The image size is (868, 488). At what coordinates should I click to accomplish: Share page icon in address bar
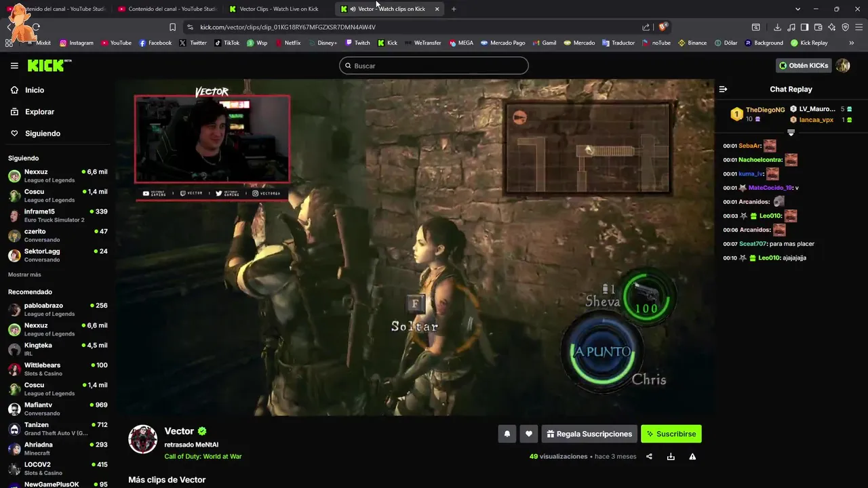coord(646,27)
